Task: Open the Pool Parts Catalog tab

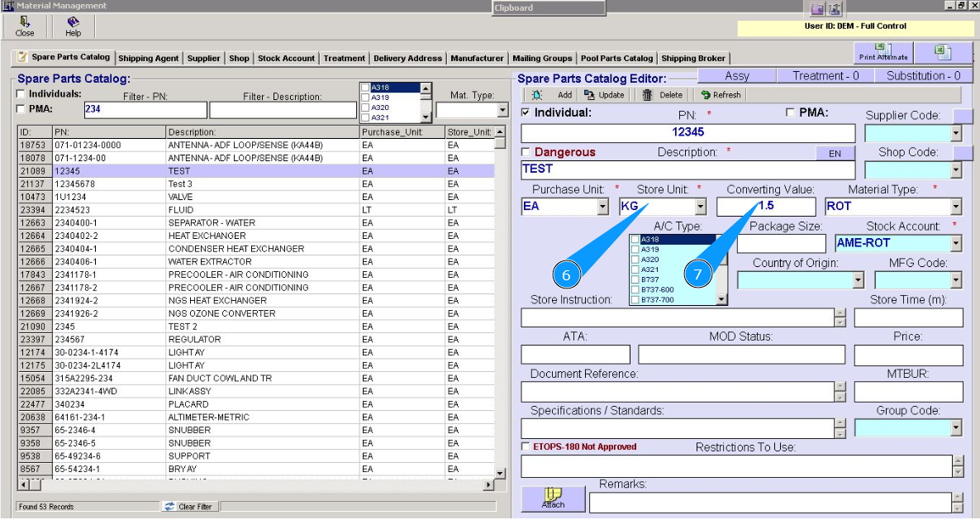Action: [616, 59]
